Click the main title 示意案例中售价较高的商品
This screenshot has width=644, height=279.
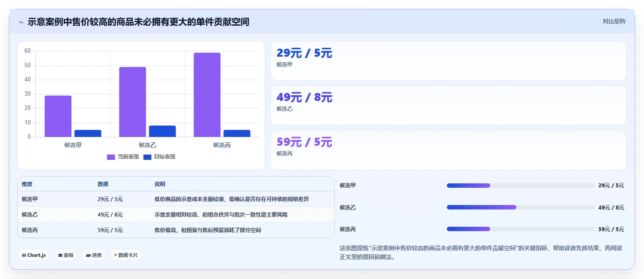pyautogui.click(x=138, y=22)
